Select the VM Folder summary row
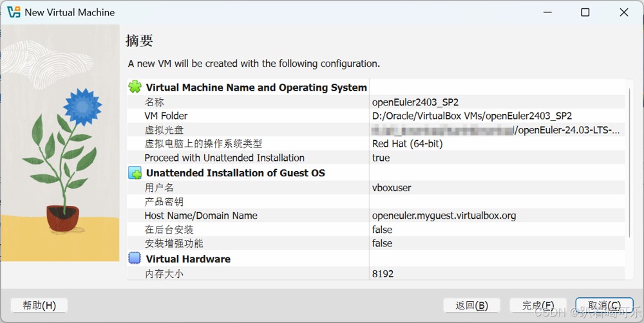The image size is (644, 323). [x=374, y=116]
